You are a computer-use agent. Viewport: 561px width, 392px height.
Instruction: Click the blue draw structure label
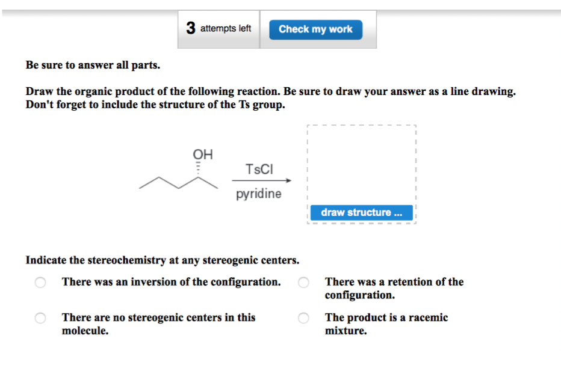tap(361, 212)
